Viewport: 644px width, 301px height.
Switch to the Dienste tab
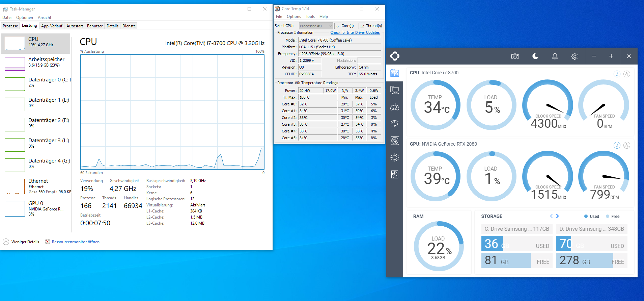(x=129, y=26)
